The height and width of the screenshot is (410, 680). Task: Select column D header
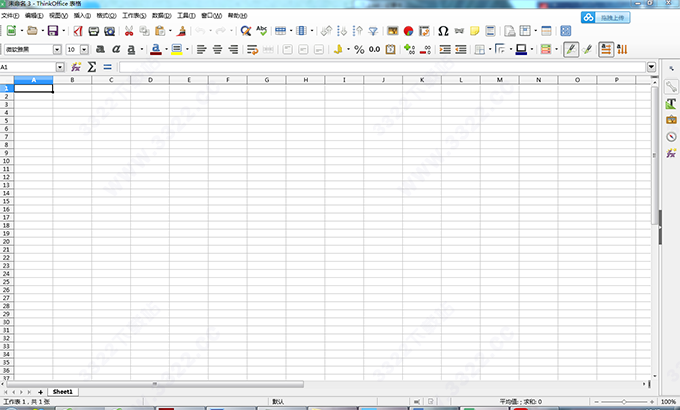(150, 80)
